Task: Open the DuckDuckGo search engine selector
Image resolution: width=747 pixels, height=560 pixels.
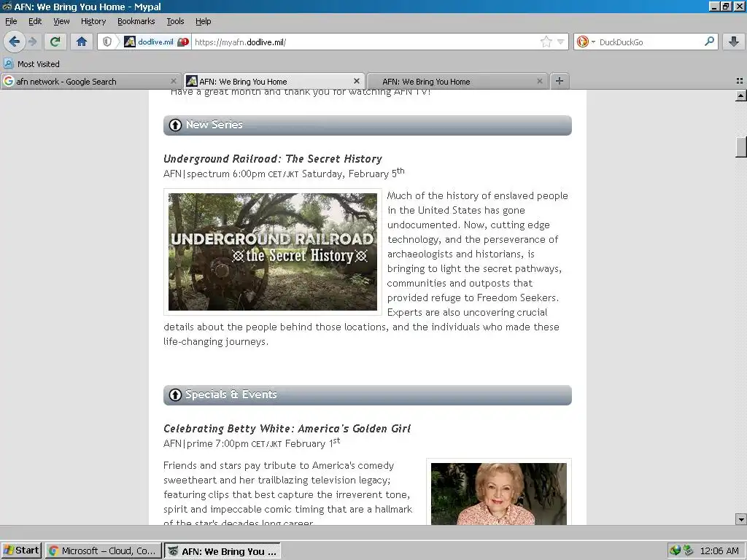Action: (586, 42)
